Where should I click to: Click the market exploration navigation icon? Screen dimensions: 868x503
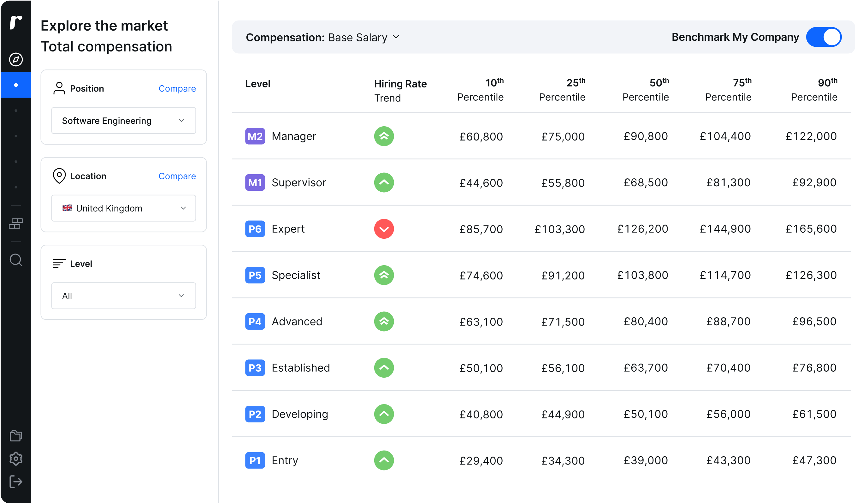coord(16,59)
